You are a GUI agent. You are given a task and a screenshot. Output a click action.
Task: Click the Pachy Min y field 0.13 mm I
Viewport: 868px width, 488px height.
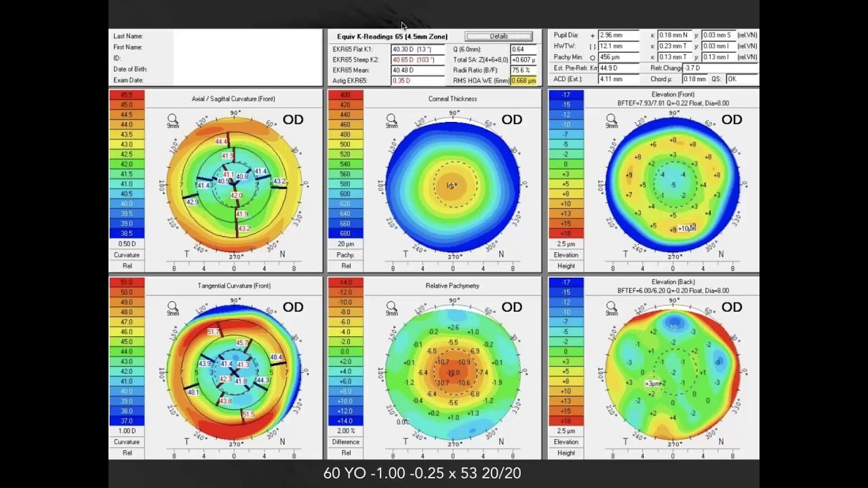(x=718, y=58)
